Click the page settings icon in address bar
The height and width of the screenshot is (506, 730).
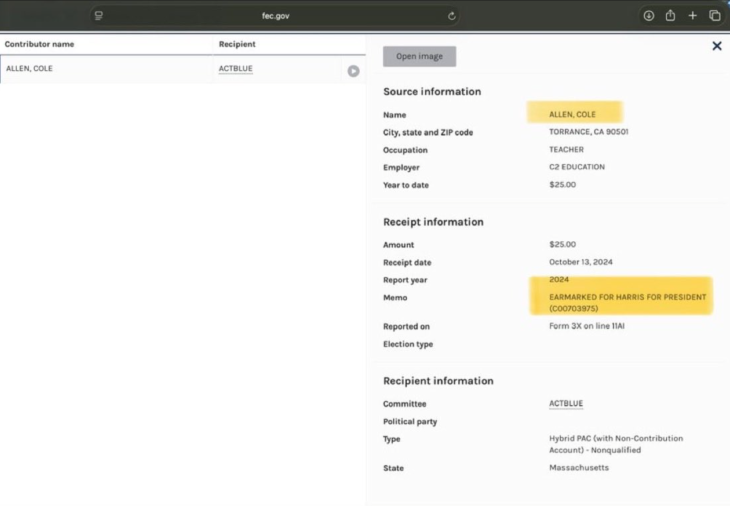[98, 16]
